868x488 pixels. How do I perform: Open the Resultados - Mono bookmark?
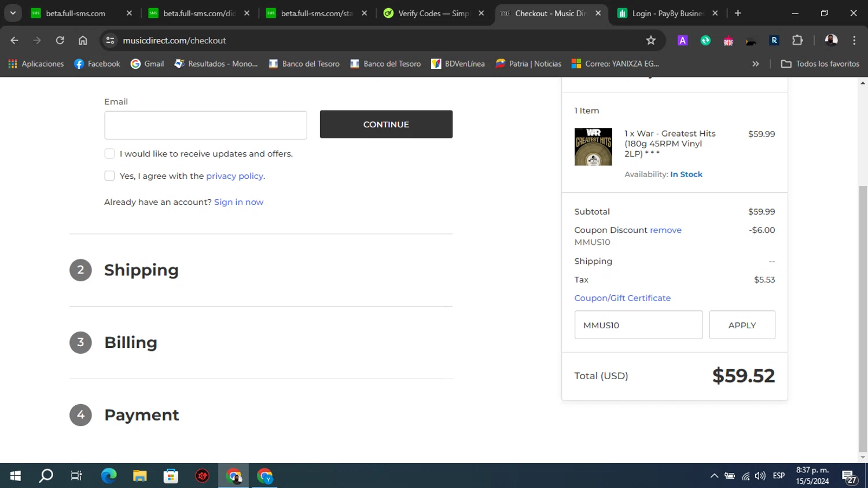tap(216, 64)
